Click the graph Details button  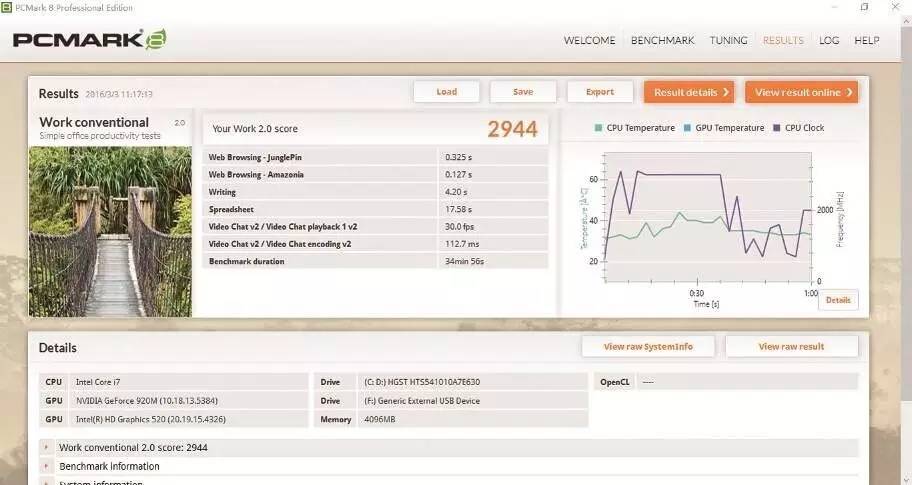tap(838, 300)
